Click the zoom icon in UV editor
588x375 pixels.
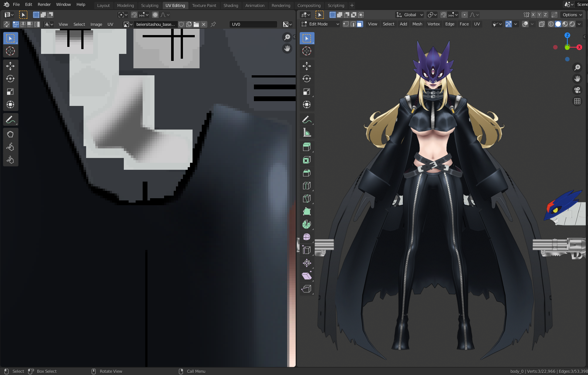pos(287,37)
